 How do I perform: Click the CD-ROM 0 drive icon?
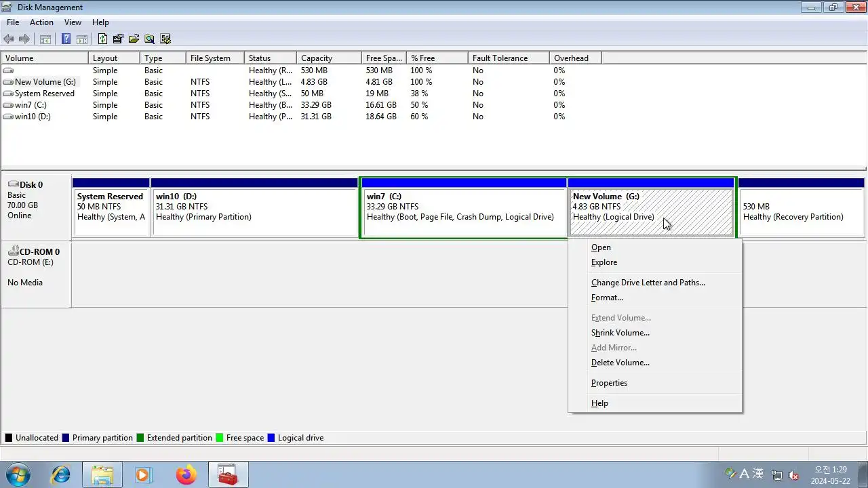14,251
